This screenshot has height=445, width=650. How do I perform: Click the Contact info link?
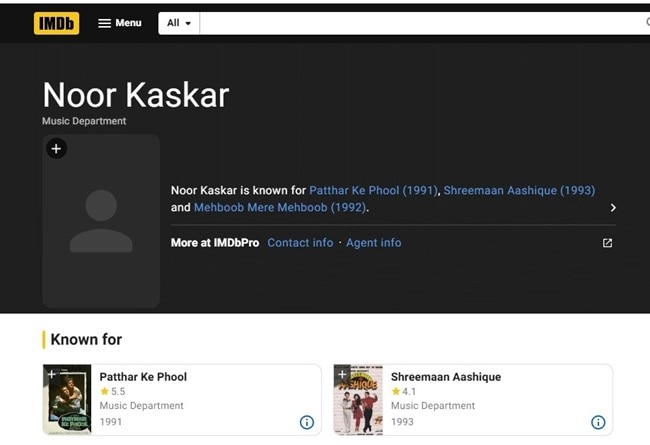(300, 243)
